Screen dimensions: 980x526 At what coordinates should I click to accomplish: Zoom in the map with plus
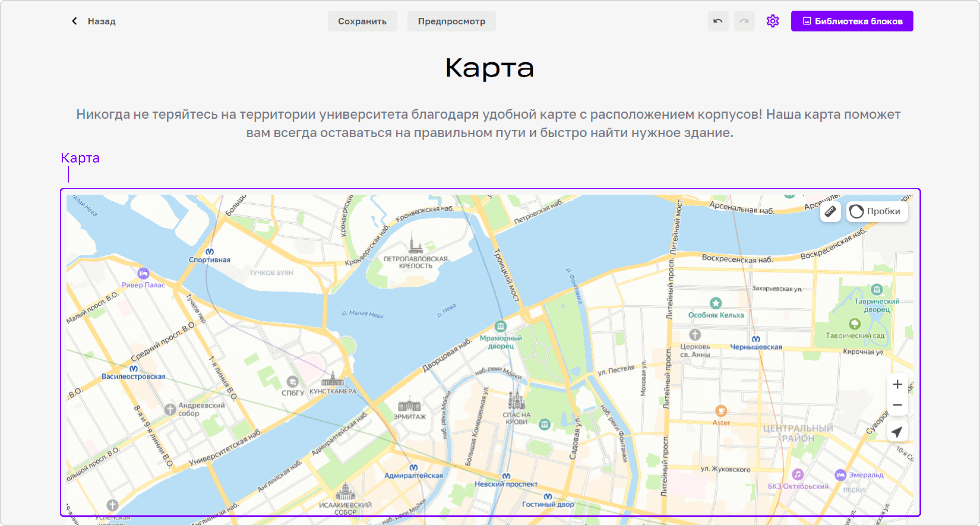click(x=897, y=384)
